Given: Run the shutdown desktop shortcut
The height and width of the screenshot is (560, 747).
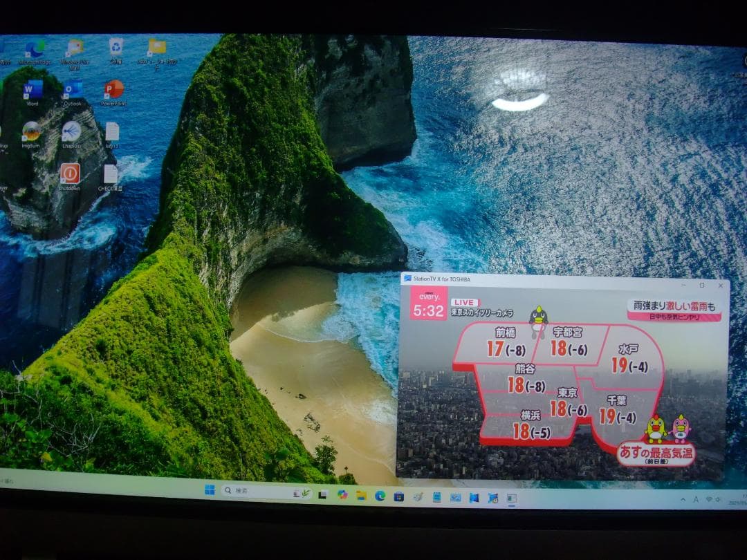Looking at the screenshot, I should pyautogui.click(x=71, y=175).
